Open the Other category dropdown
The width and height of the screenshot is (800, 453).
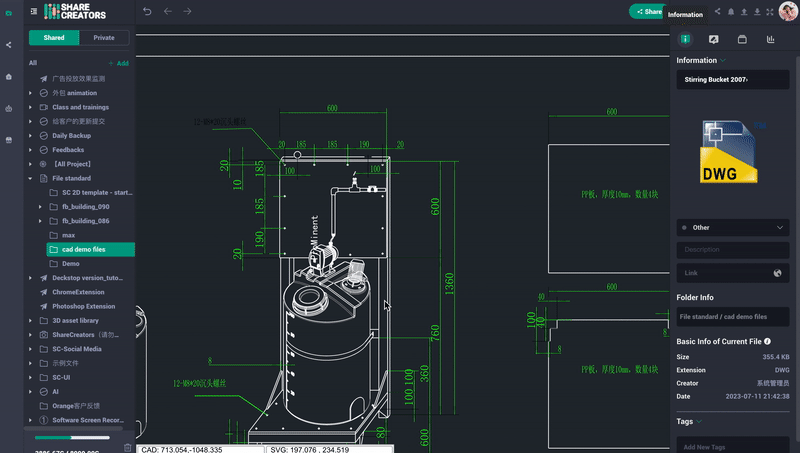click(x=733, y=228)
